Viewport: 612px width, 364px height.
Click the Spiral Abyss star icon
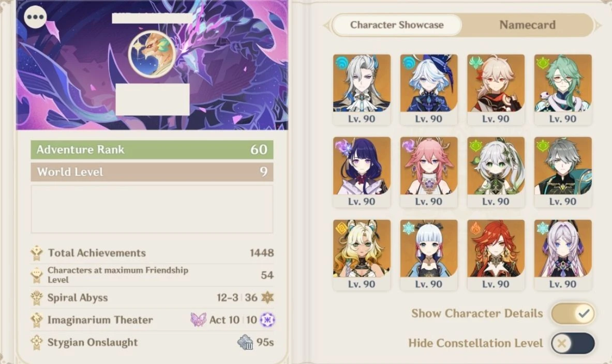click(267, 297)
